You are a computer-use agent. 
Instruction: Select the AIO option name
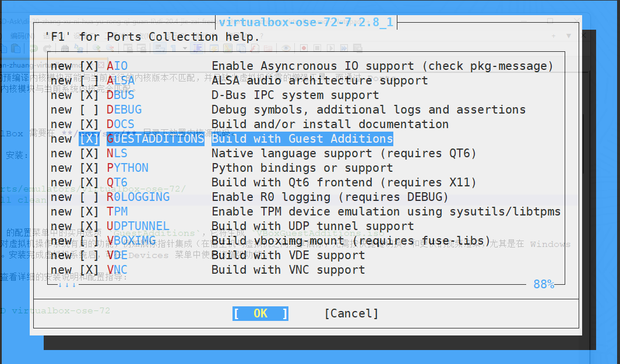tap(117, 66)
